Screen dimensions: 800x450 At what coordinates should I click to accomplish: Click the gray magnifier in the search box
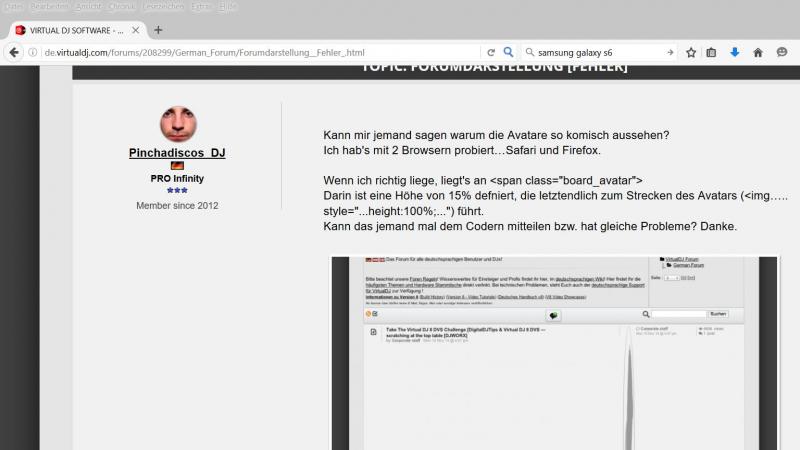click(530, 52)
